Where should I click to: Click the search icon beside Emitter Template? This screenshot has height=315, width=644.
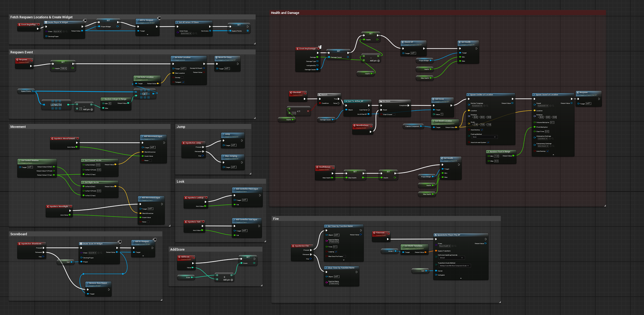tap(487, 106)
